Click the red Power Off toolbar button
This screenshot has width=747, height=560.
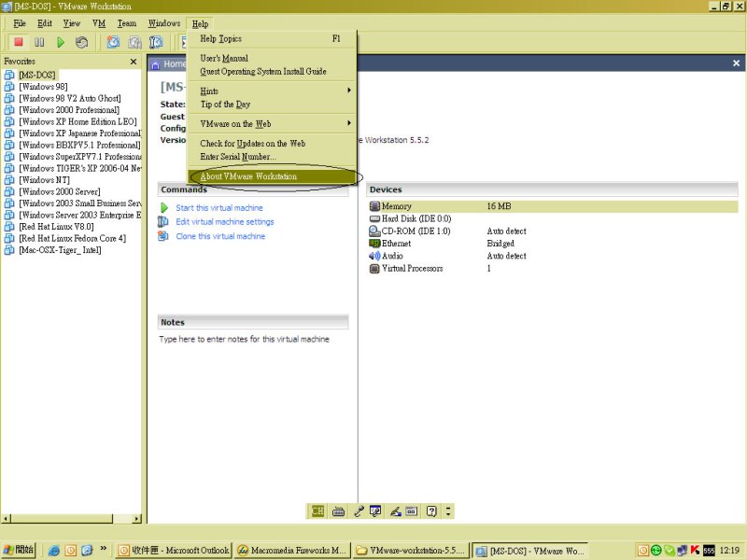coord(19,42)
